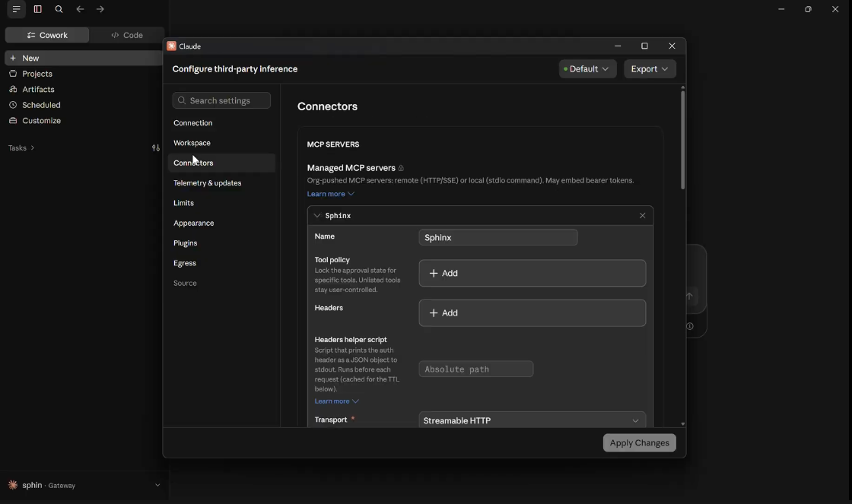Image resolution: width=852 pixels, height=504 pixels.
Task: Restore the main application window
Action: [808, 9]
